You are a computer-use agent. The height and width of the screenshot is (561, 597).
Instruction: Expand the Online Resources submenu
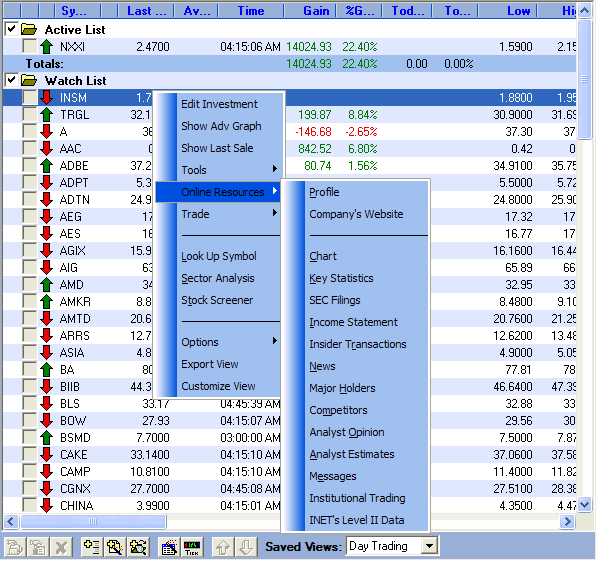219,192
